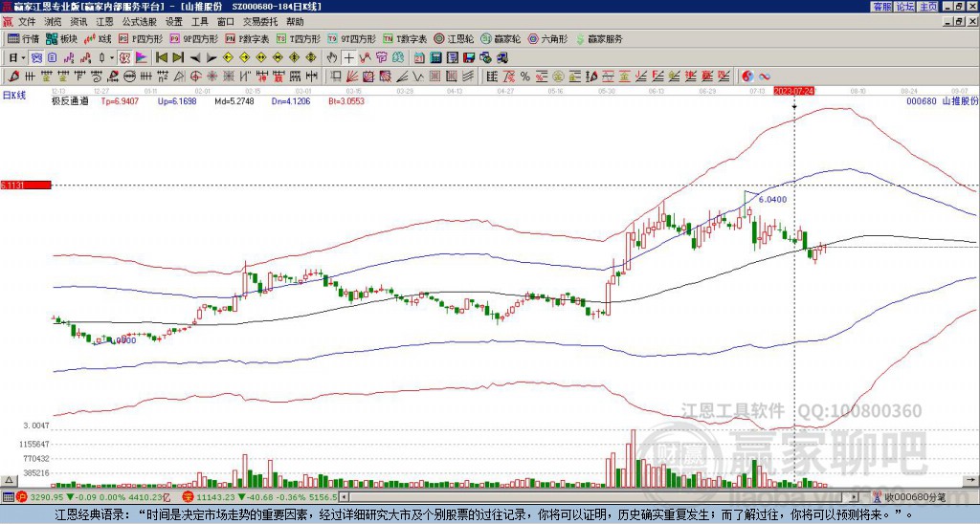
Task: Open the 主页 homepage link
Action: click(927, 7)
